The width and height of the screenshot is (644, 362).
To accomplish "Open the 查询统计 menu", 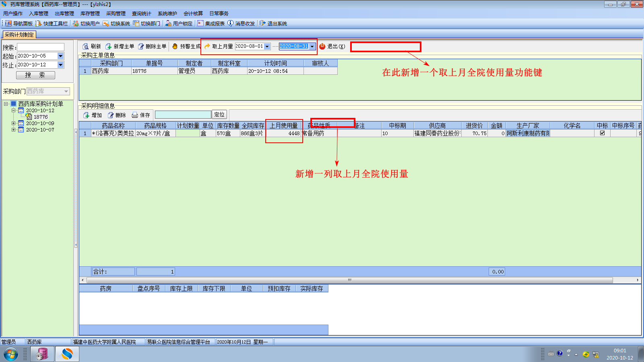I will click(142, 14).
